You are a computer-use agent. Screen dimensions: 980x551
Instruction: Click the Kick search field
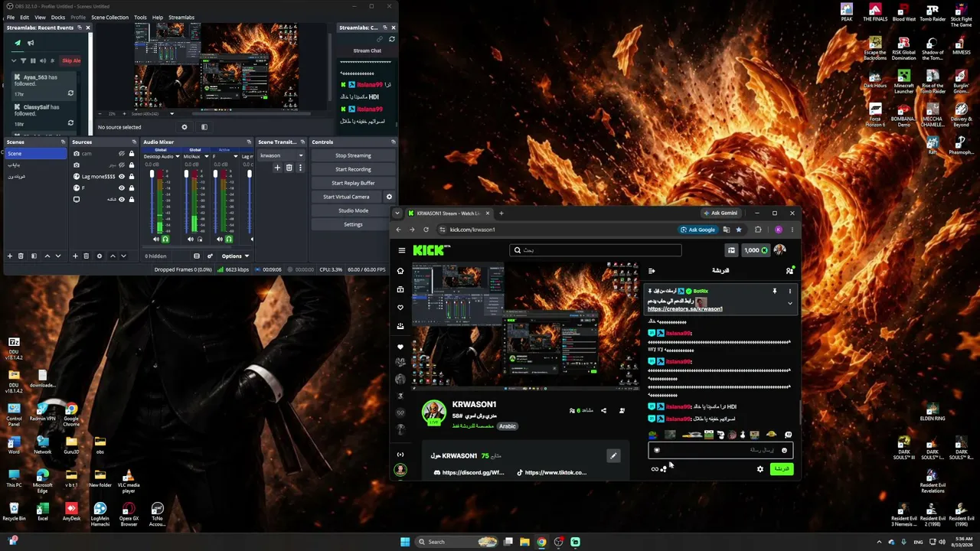595,250
